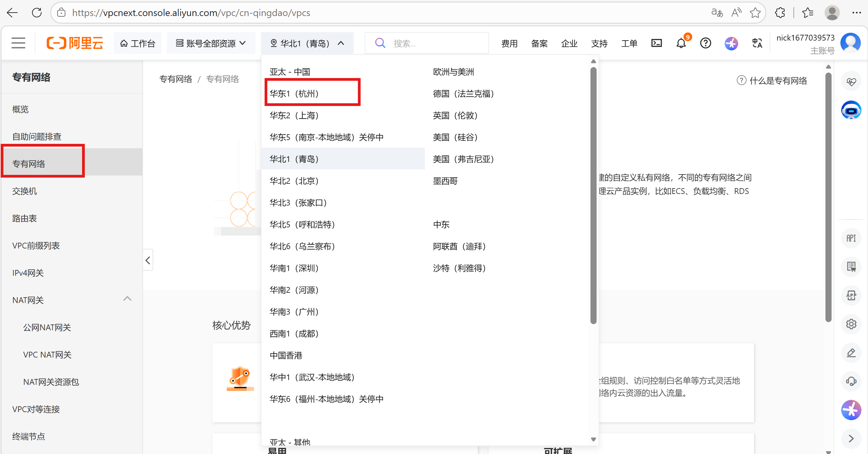Screen dimensions: 868x454
Task: Open the Cloud Shell terminal icon
Action: click(656, 43)
